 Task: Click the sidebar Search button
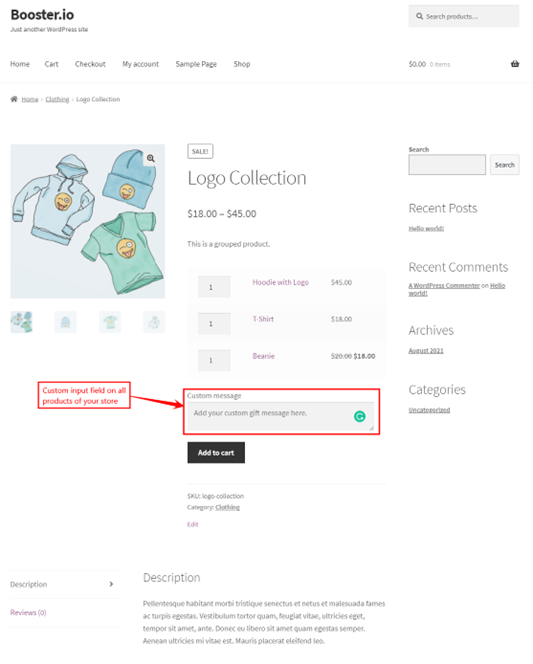pos(505,165)
